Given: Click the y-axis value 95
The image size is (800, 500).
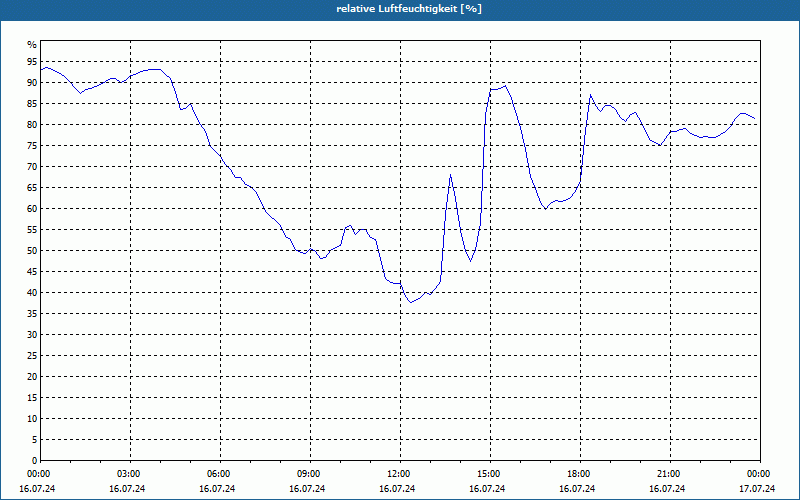Looking at the screenshot, I should pos(32,62).
